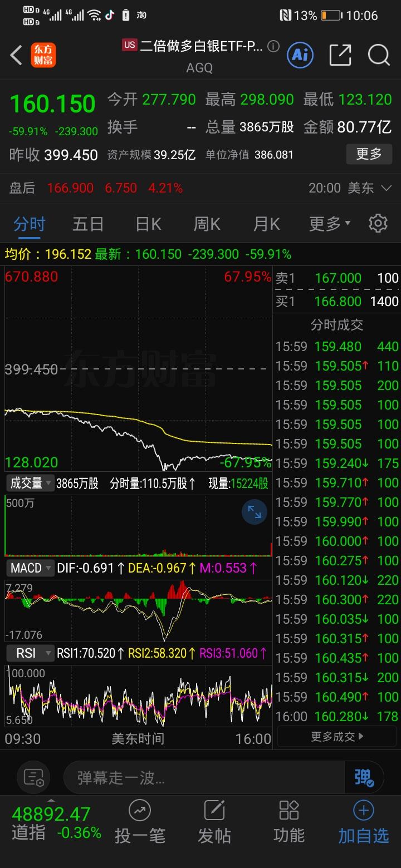Tap the 更多 quote details button
The height and width of the screenshot is (868, 401).
pyautogui.click(x=369, y=154)
